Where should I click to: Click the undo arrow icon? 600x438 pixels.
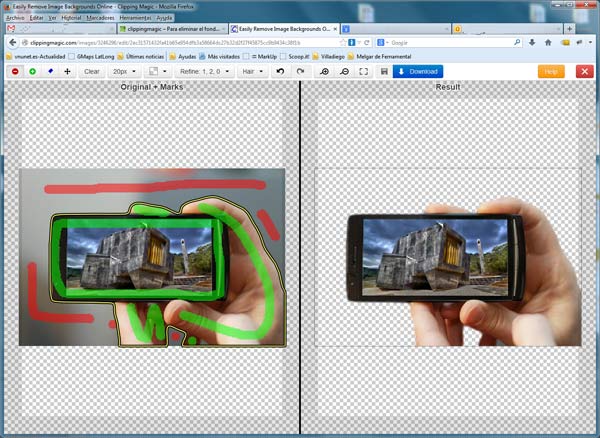[x=279, y=72]
